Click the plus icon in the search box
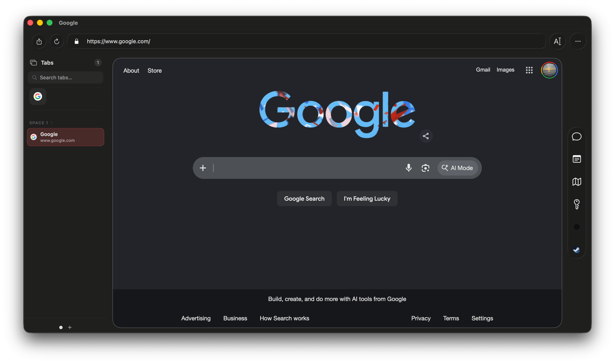Screen dimensions: 615x364 [x=203, y=168]
